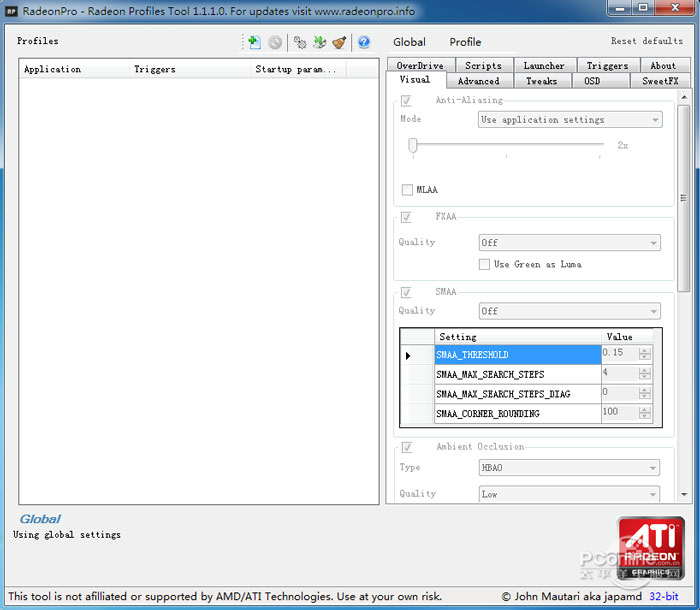Open the Ambient Occlusion Quality dropdown

[569, 494]
